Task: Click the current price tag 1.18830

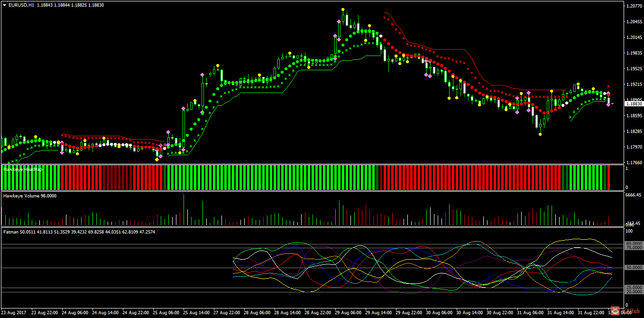Action: pyautogui.click(x=634, y=103)
